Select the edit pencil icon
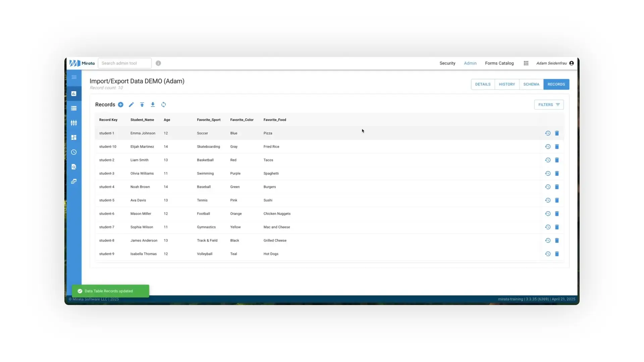Screen dimensions: 644x362 131,105
